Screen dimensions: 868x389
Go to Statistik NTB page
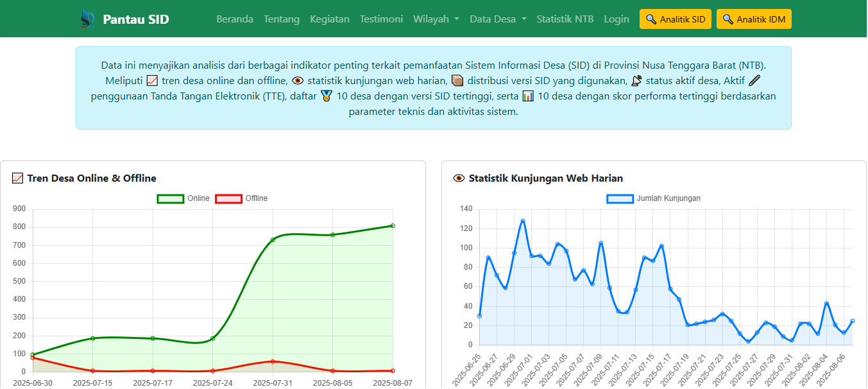pyautogui.click(x=565, y=19)
